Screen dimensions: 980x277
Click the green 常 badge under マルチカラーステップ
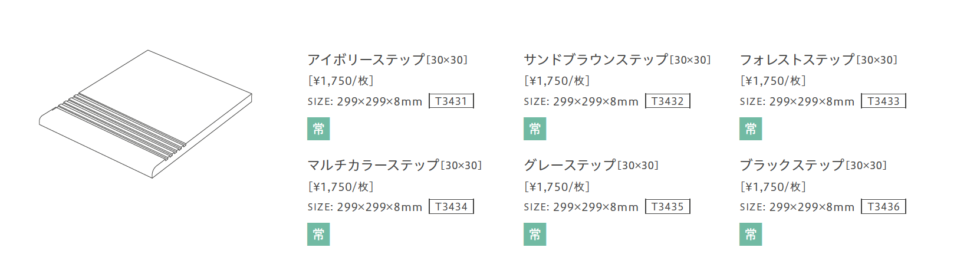318,234
